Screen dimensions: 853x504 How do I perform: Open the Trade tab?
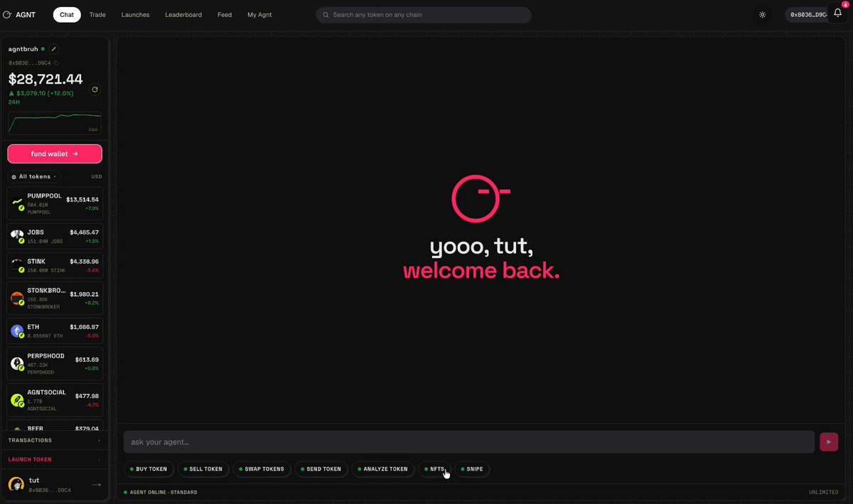tap(97, 14)
